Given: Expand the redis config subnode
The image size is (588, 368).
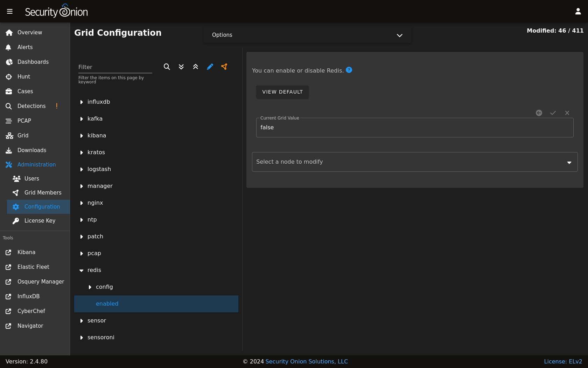Looking at the screenshot, I should click(x=90, y=287).
